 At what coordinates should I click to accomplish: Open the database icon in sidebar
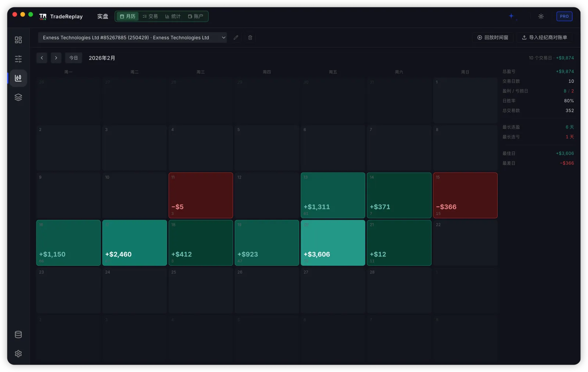(18, 334)
